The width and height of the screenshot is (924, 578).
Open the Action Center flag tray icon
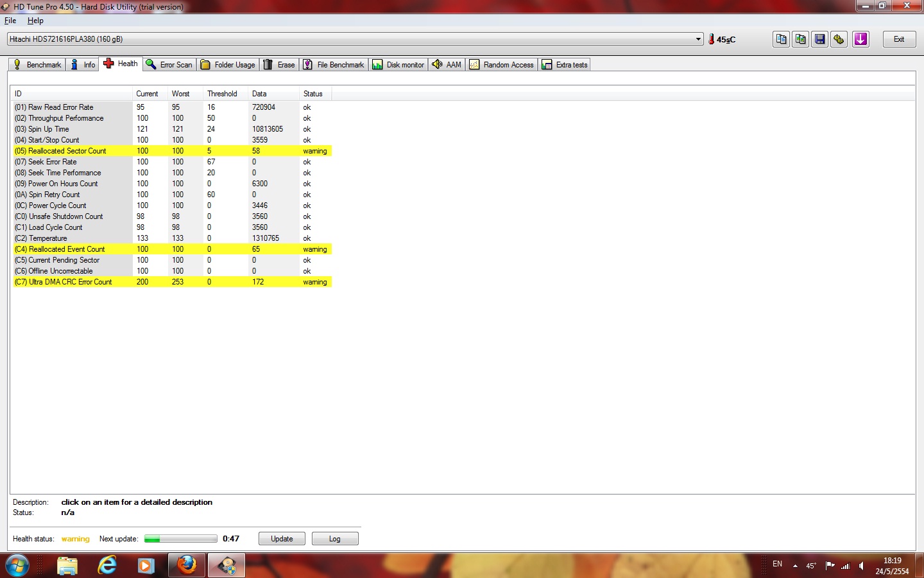[830, 565]
